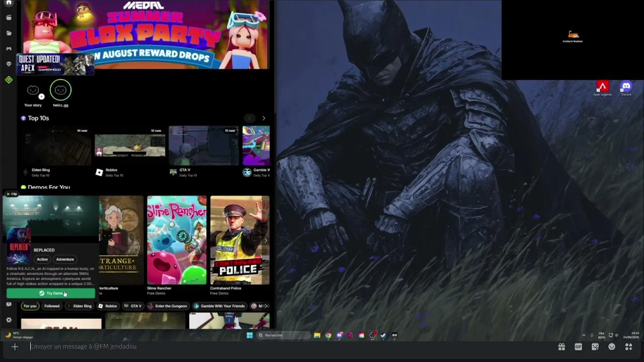Open Discord apps launcher icon
Screen dimensions: 644x362
tap(628, 346)
